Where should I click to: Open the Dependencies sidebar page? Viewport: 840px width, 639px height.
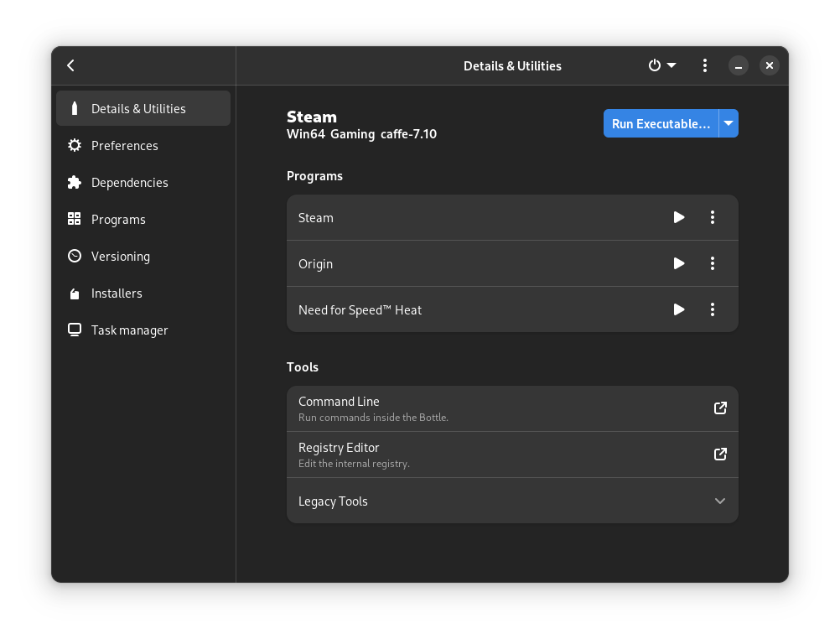click(x=130, y=183)
